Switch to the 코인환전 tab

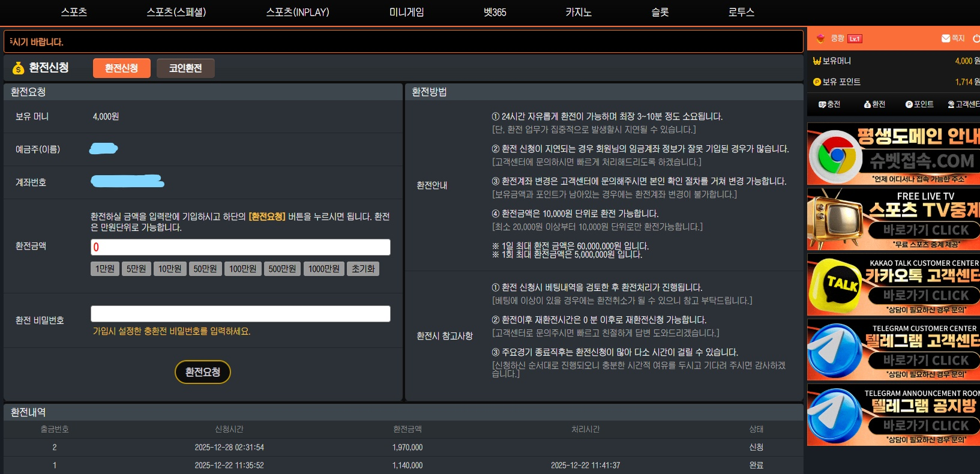tap(185, 68)
